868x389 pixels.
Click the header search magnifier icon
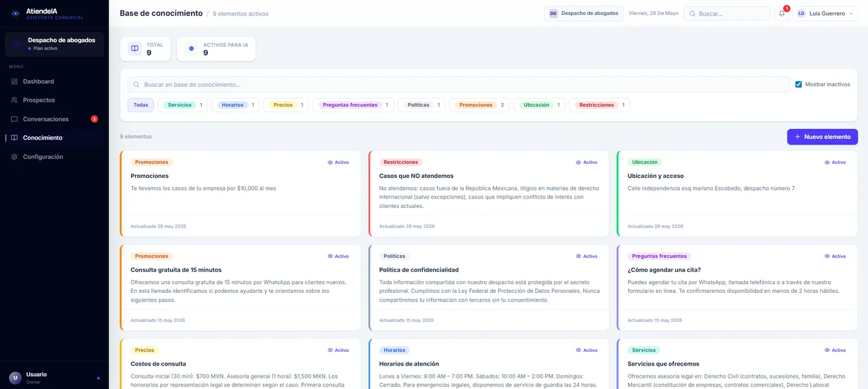coord(692,14)
